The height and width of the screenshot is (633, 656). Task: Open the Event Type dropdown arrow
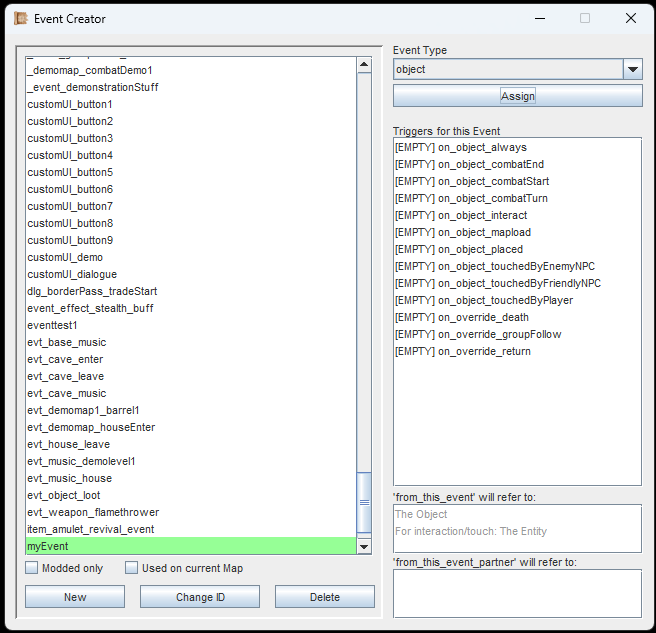[x=632, y=69]
